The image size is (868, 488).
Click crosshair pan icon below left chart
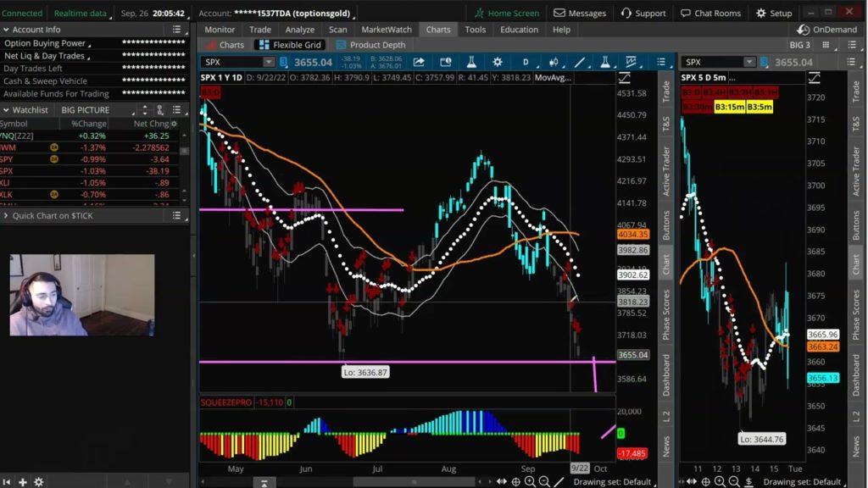(x=515, y=481)
